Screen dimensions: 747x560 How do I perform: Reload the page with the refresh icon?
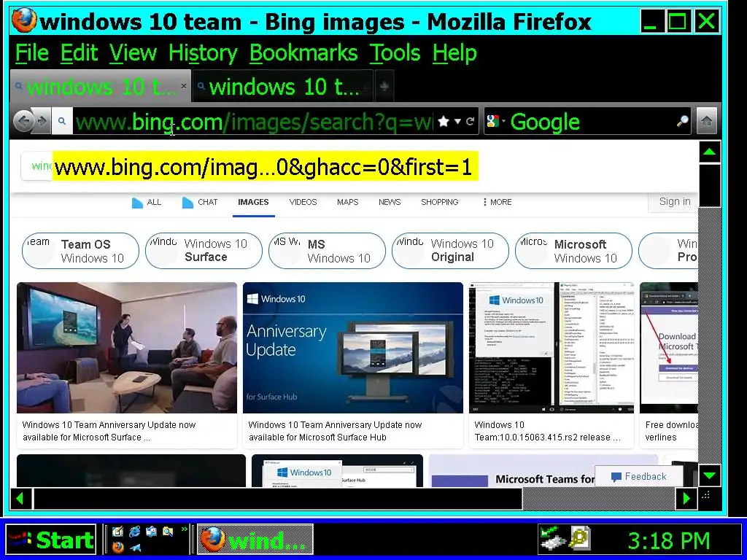[470, 122]
